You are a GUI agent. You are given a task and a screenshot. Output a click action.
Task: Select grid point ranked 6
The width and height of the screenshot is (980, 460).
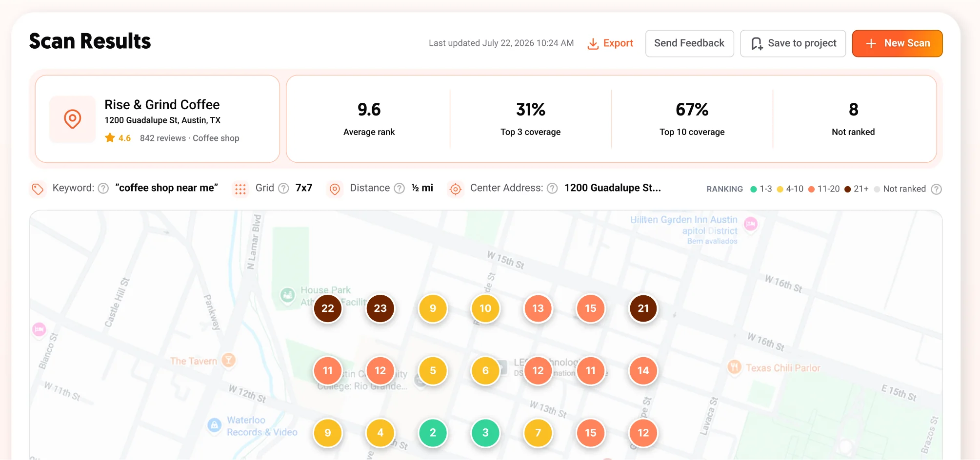[485, 371]
